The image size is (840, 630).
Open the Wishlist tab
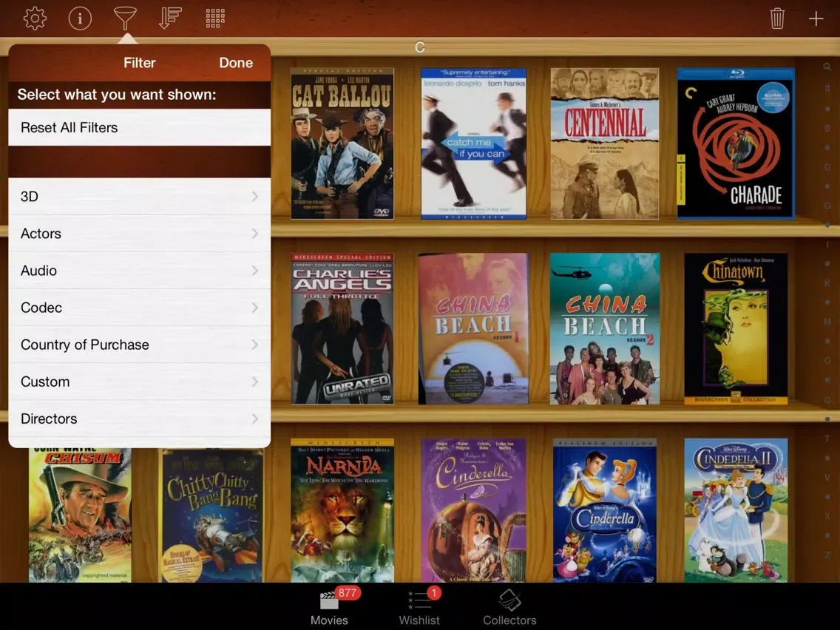419,607
